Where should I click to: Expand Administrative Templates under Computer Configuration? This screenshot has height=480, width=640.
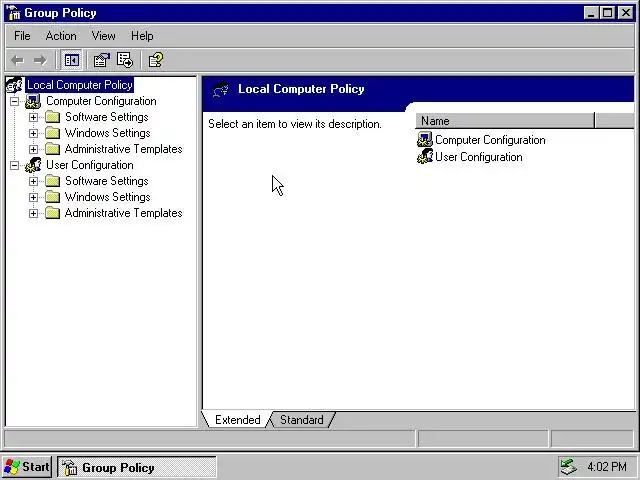(x=33, y=149)
